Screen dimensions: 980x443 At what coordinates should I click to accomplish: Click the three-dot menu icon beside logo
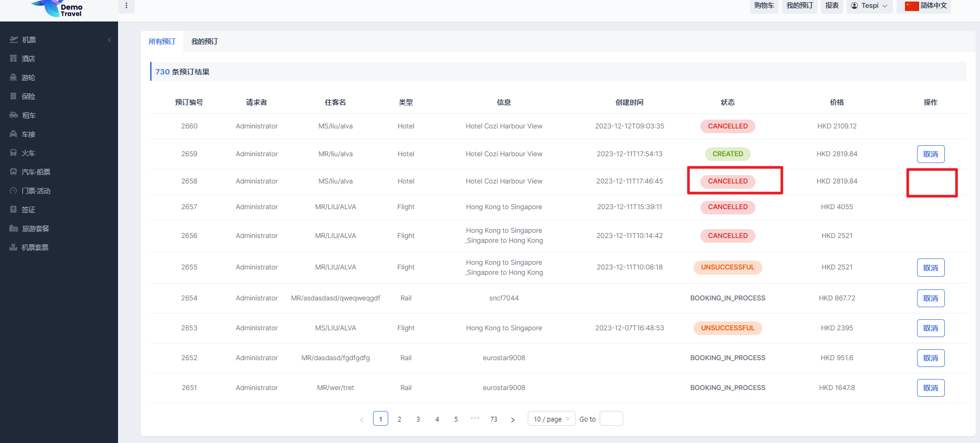click(x=126, y=6)
